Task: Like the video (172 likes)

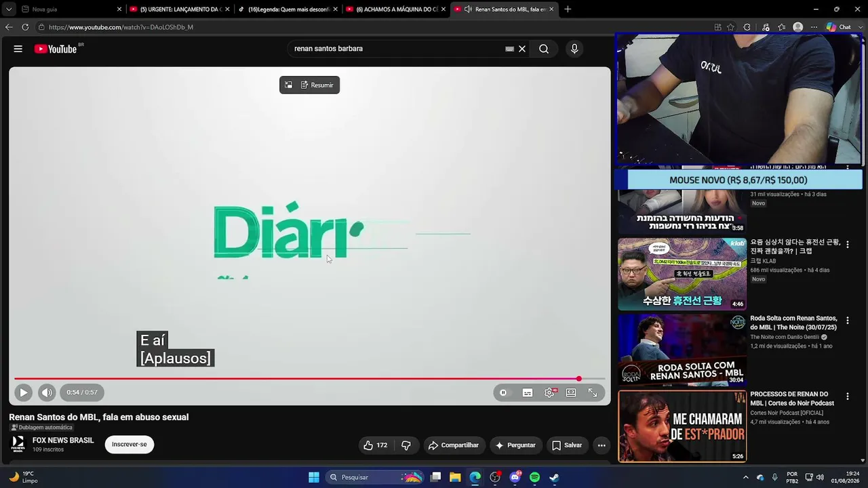Action: (375, 445)
